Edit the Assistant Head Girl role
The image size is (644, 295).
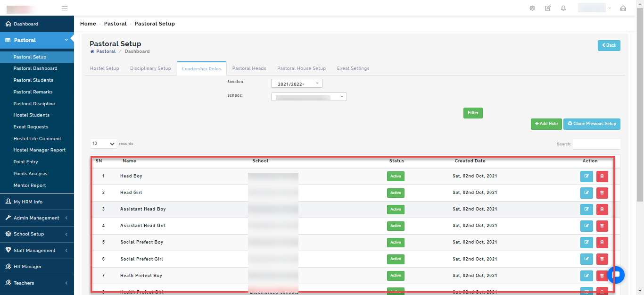click(586, 226)
